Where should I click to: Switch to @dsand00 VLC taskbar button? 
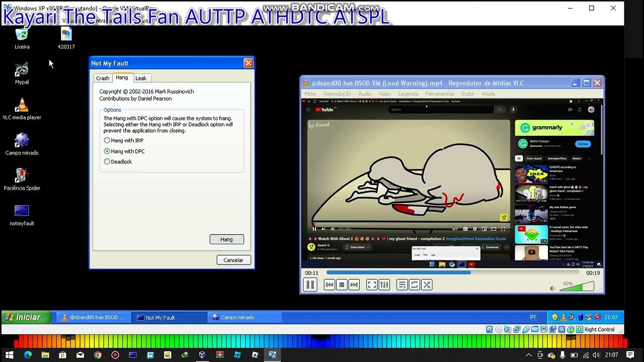coord(93,317)
